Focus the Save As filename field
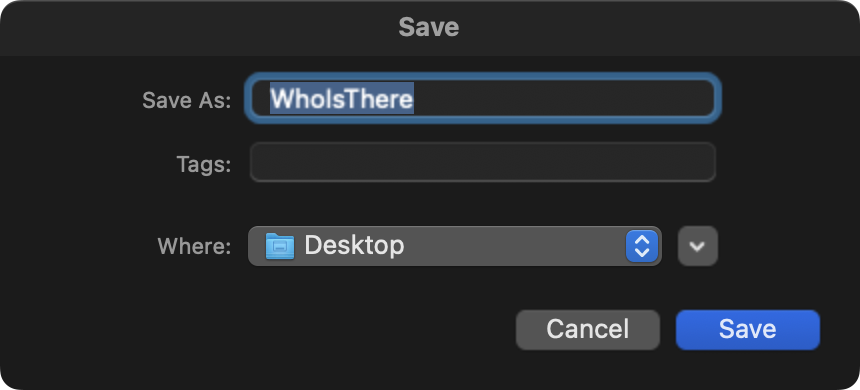The image size is (860, 390). pyautogui.click(x=483, y=98)
